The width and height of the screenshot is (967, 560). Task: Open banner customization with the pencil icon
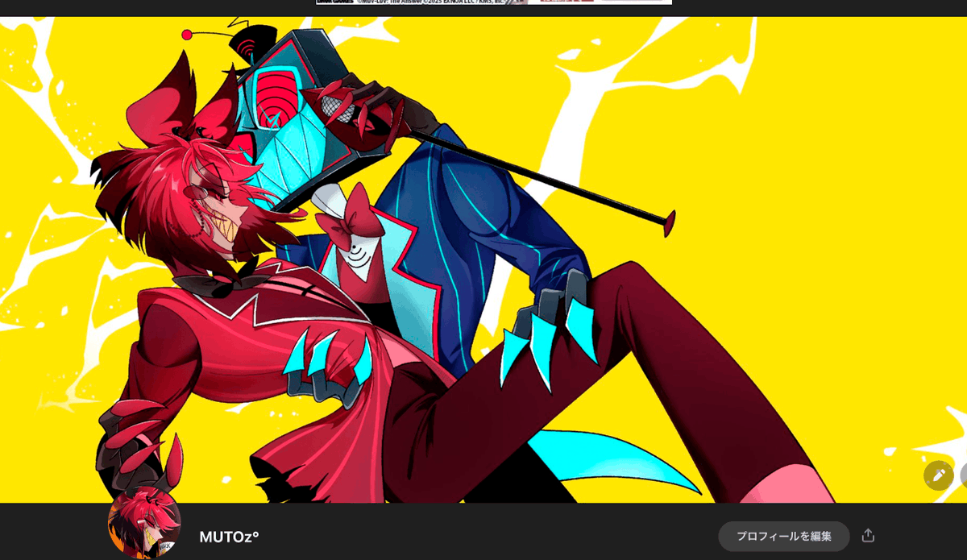[938, 475]
